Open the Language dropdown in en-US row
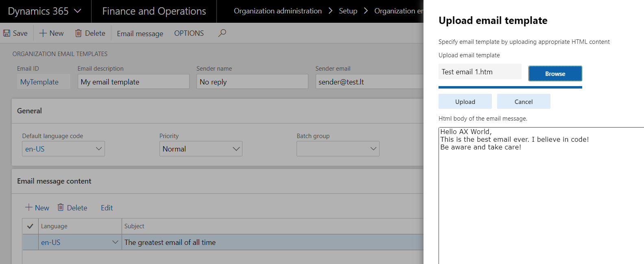Screen dimensions: 644x264 115,242
